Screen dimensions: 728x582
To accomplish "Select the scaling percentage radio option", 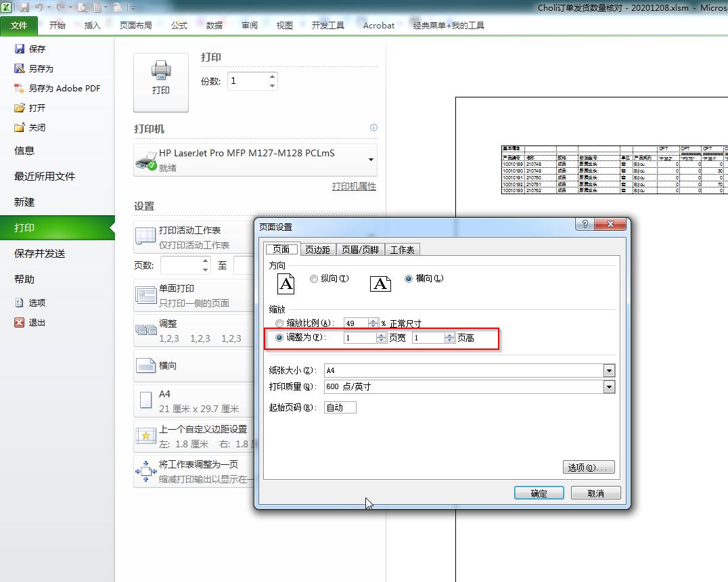I will (280, 323).
